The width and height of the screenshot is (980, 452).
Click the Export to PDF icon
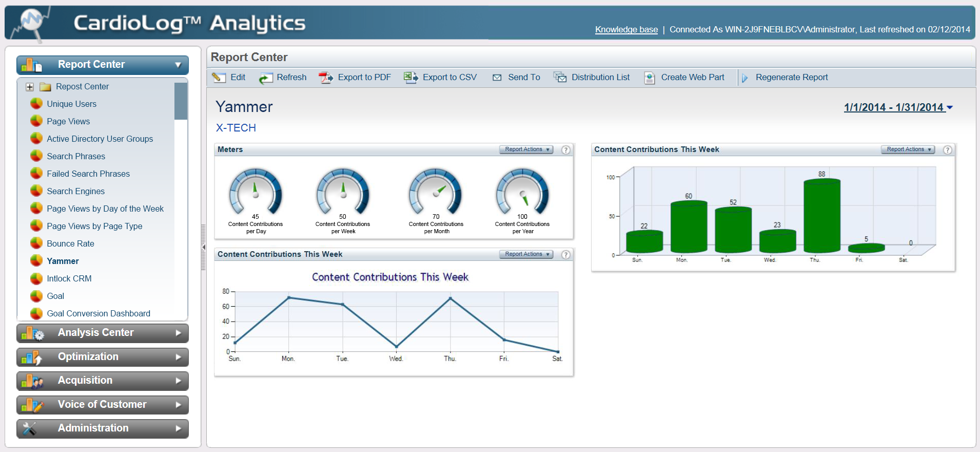tap(326, 78)
